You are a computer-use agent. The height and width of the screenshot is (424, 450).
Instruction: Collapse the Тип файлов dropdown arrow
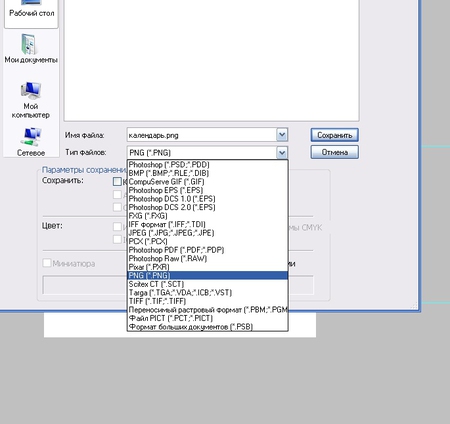pyautogui.click(x=282, y=153)
